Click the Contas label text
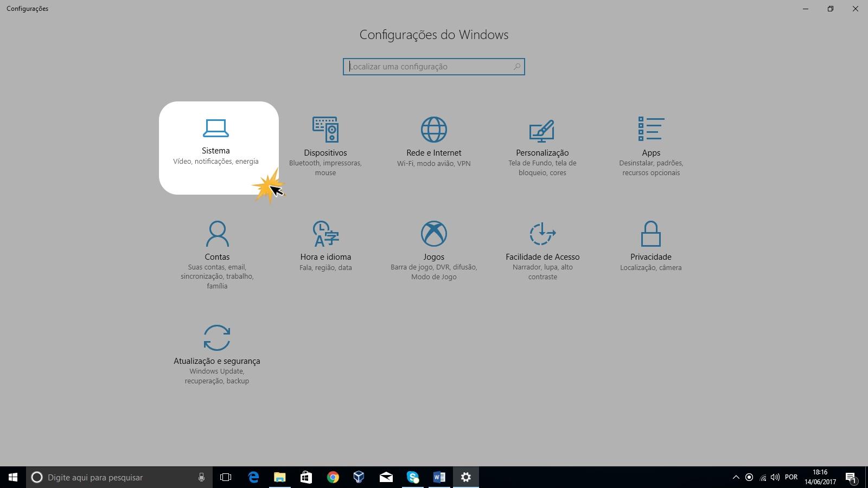This screenshot has height=488, width=868. click(x=217, y=257)
